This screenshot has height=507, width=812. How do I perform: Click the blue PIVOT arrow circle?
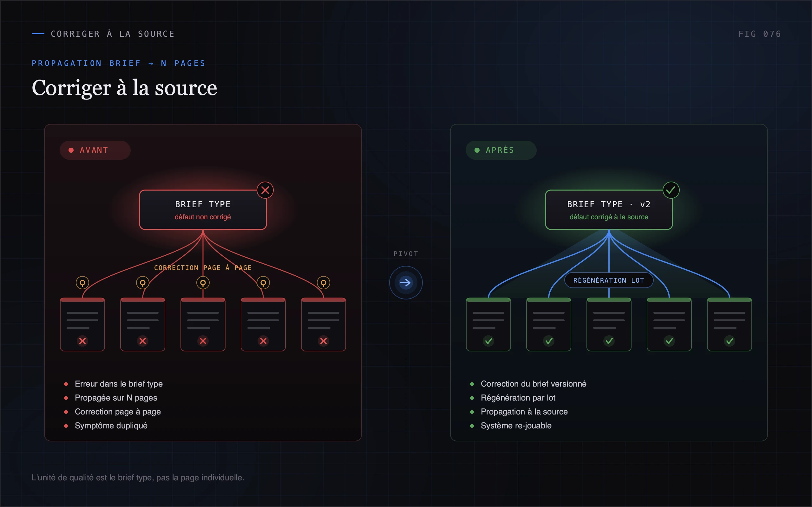tap(406, 283)
